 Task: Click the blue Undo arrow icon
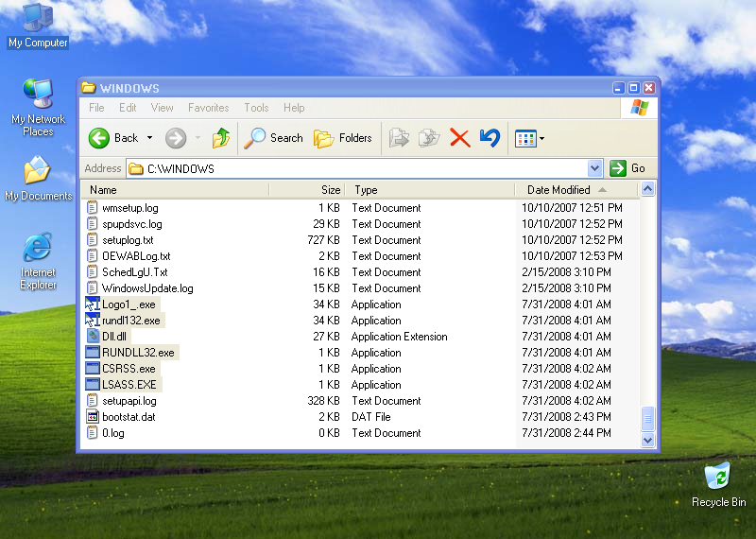click(490, 138)
